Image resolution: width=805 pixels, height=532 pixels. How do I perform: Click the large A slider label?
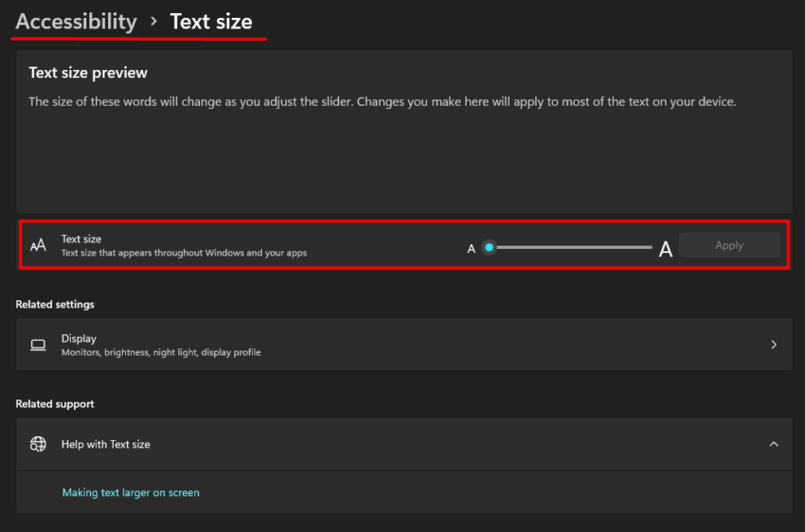coord(666,249)
